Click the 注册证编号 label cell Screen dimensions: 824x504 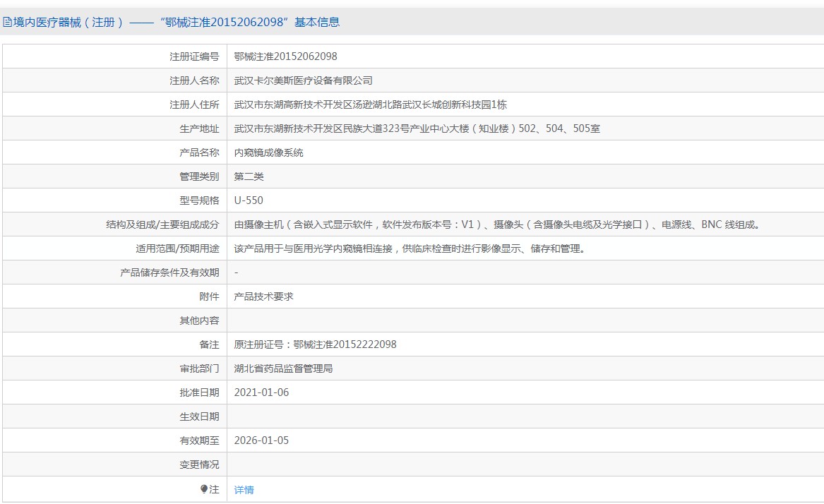coord(194,56)
